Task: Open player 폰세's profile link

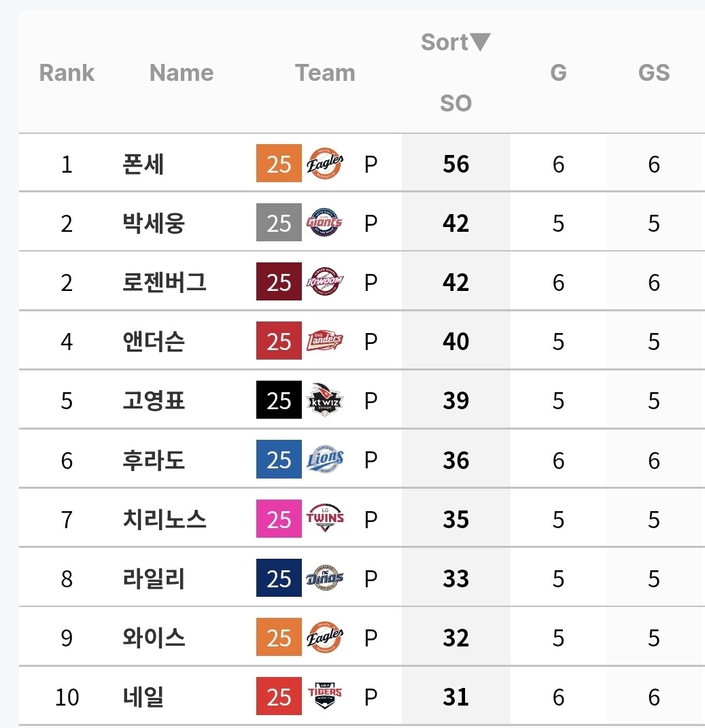Action: (x=143, y=164)
